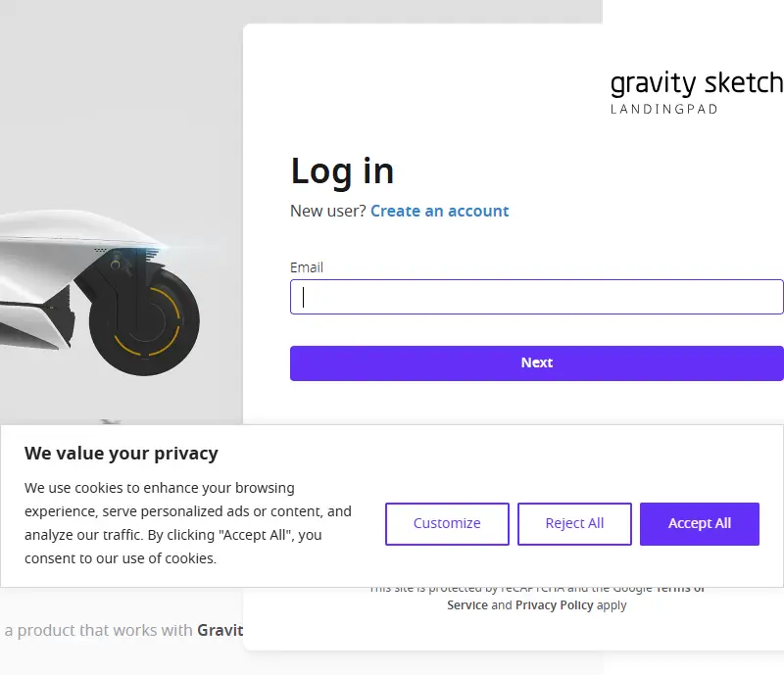Image resolution: width=784 pixels, height=675 pixels.
Task: Open the cookie Customize options
Action: pos(447,523)
